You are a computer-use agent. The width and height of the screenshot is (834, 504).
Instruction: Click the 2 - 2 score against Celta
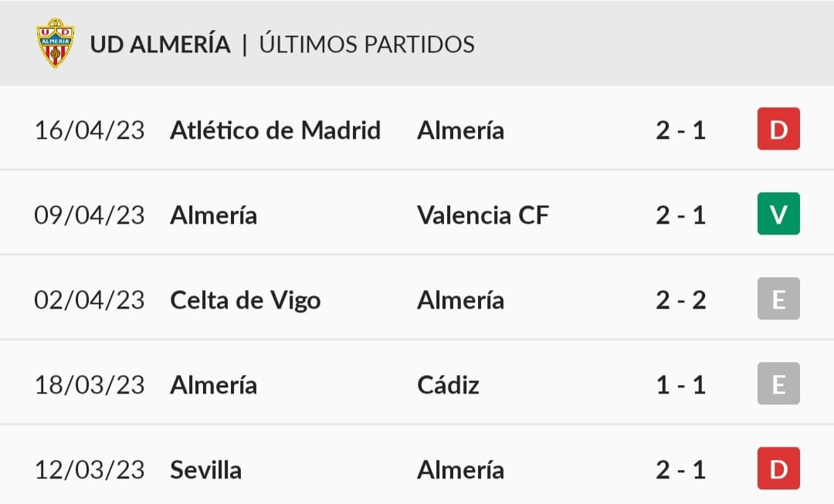tap(681, 300)
